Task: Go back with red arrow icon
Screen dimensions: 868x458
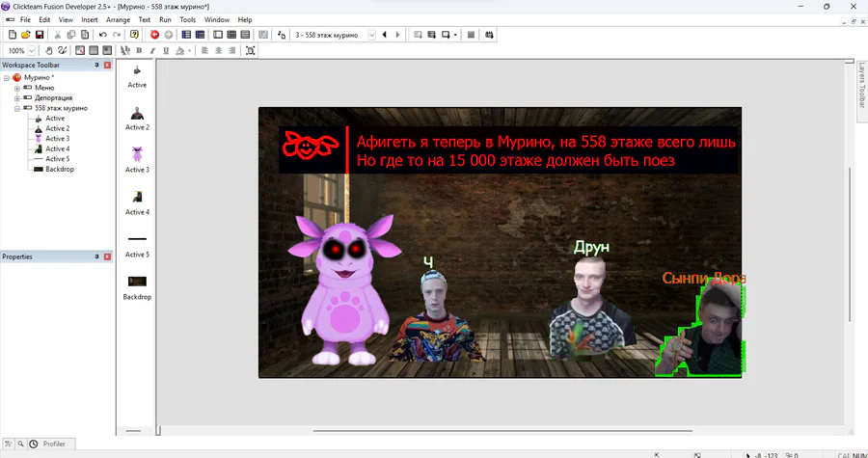Action: point(154,35)
